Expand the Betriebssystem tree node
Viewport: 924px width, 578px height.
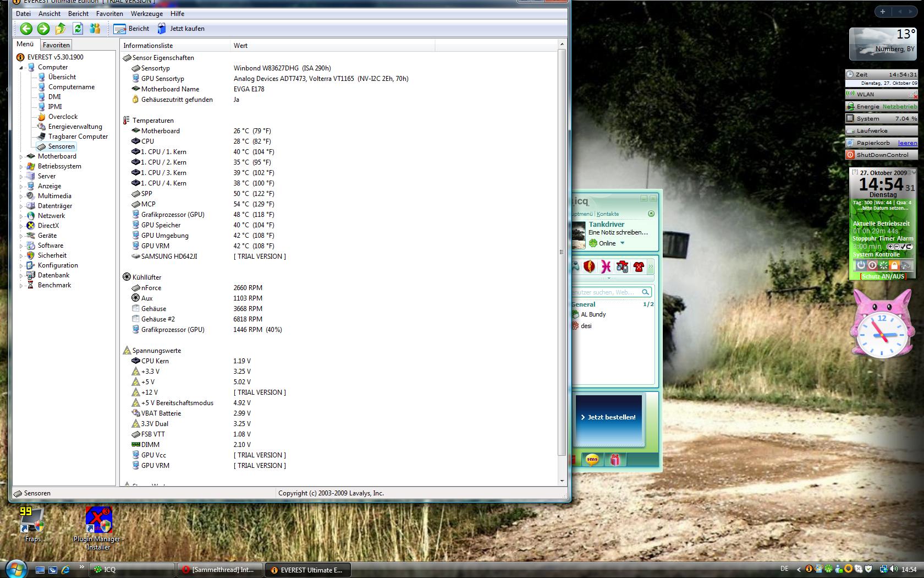(x=21, y=167)
